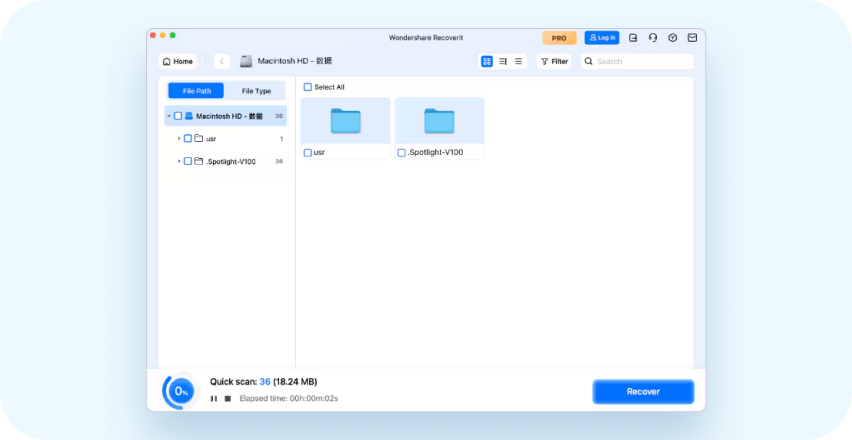Click the house icon in Home button
The width and height of the screenshot is (852, 440).
point(167,61)
